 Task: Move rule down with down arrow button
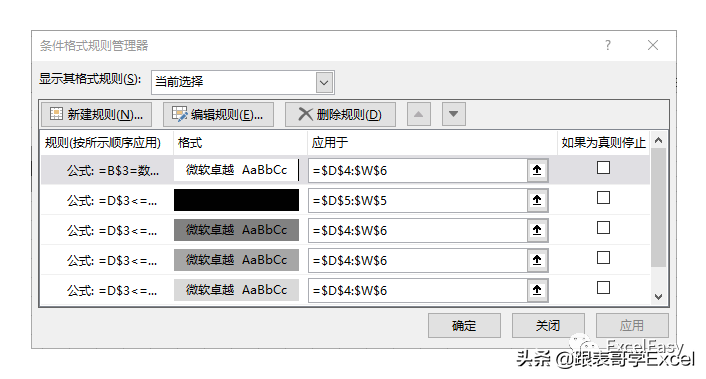[x=453, y=114]
